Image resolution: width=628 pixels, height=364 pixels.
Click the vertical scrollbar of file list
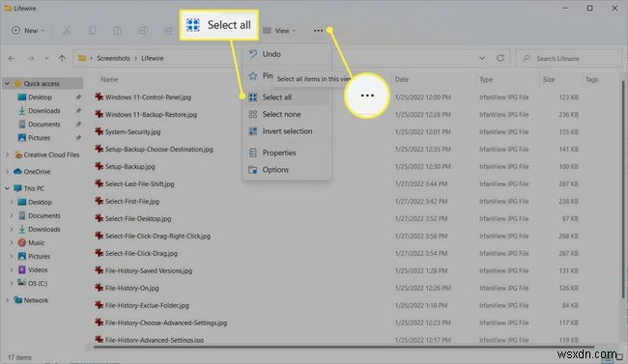623,189
